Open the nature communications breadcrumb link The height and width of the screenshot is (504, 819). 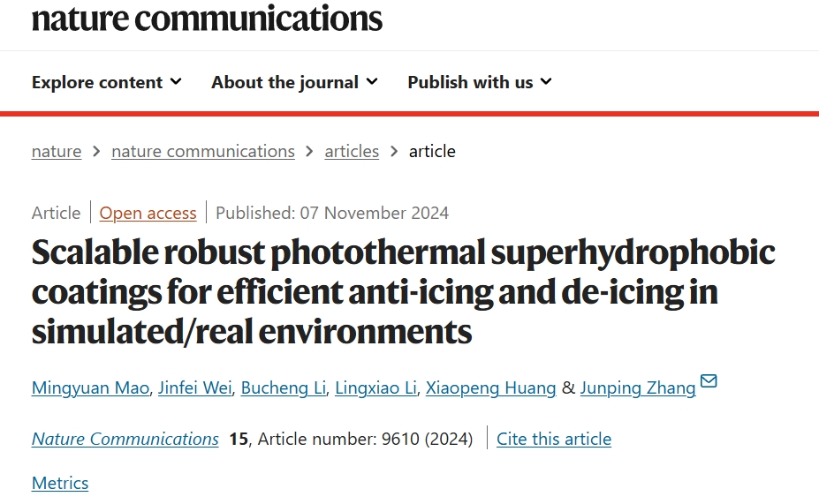click(203, 151)
